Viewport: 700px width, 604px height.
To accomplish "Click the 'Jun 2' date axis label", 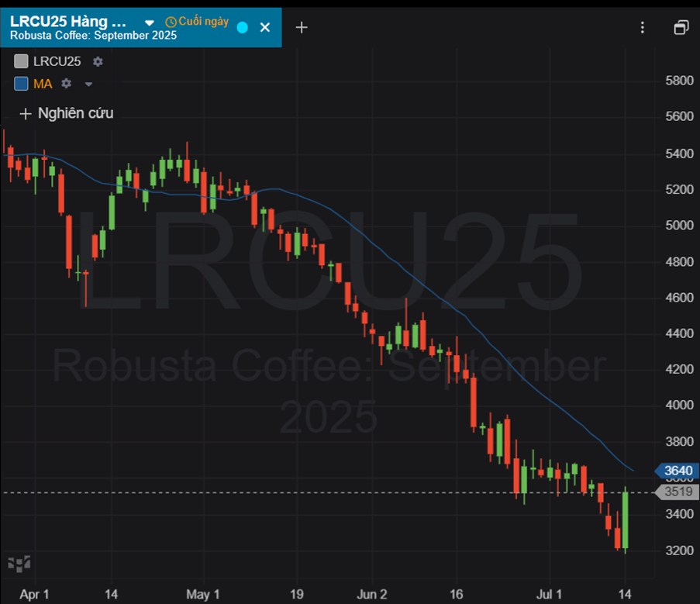I will coord(372,594).
